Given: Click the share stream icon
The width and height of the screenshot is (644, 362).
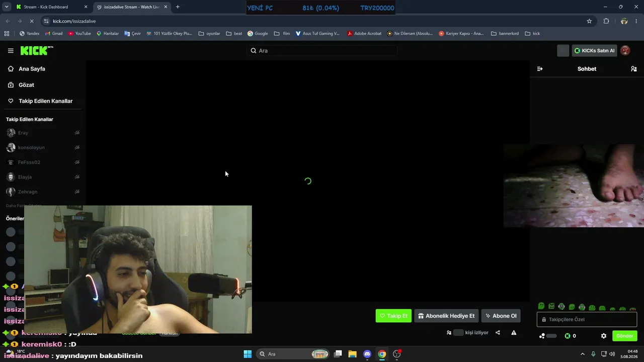Looking at the screenshot, I should point(498,332).
